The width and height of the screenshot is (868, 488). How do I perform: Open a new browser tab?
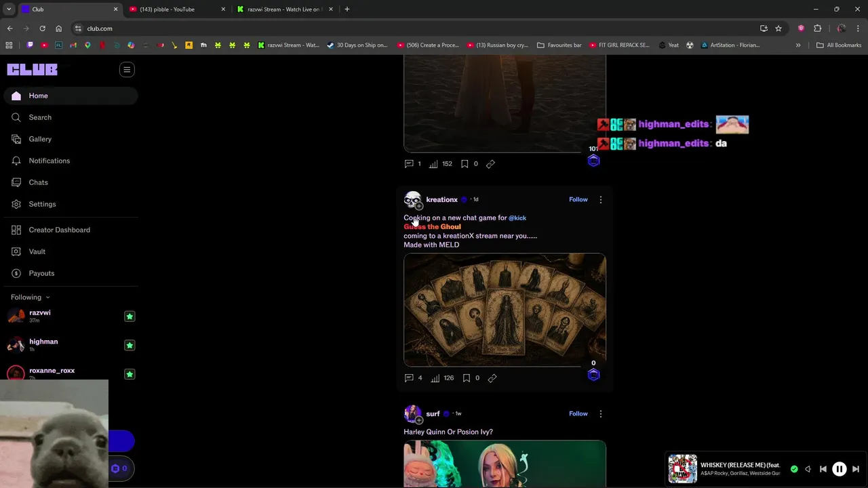(347, 9)
